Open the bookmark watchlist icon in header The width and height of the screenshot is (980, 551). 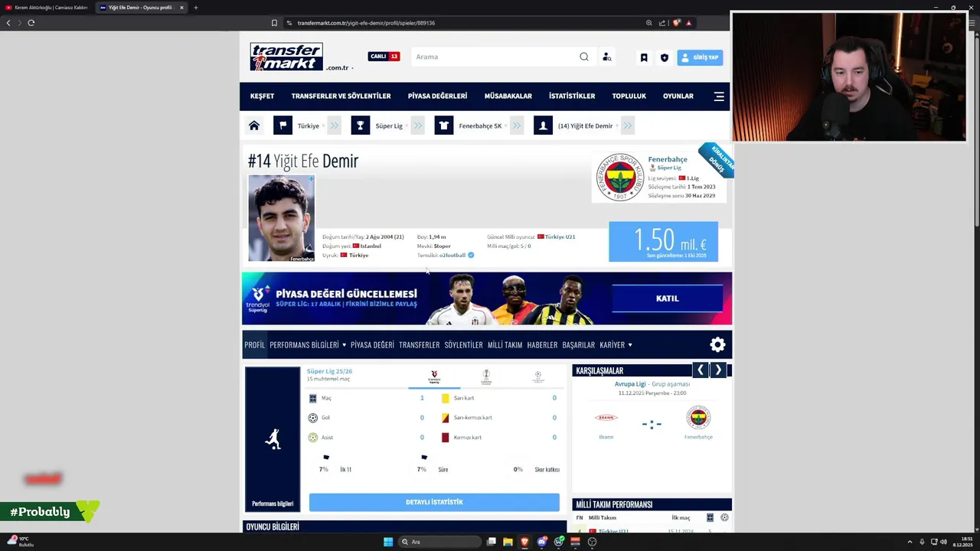pyautogui.click(x=644, y=57)
